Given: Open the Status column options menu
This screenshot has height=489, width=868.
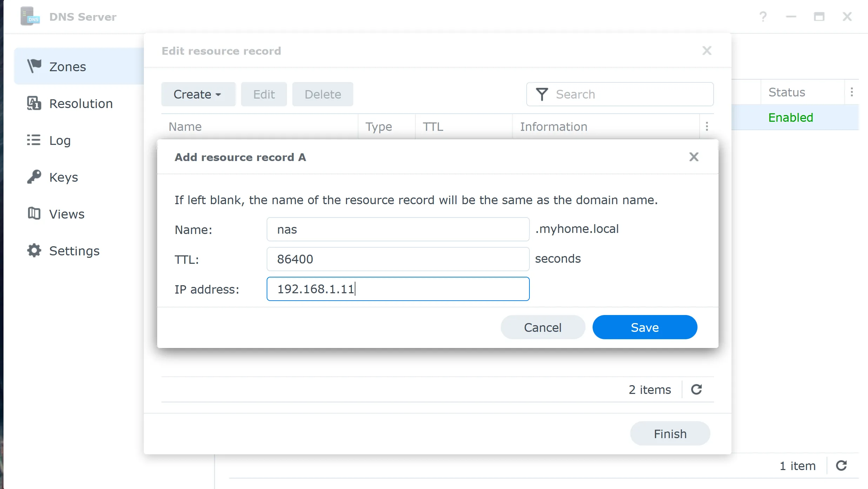Looking at the screenshot, I should (852, 92).
